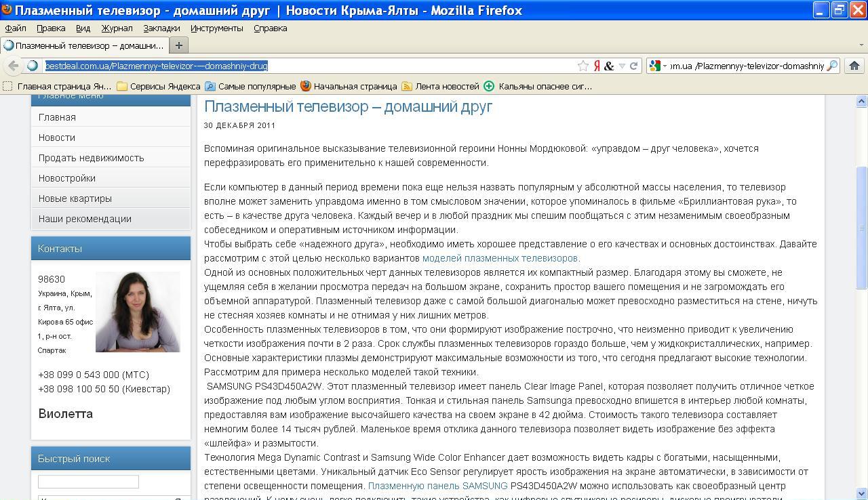Click Новостройки sidebar link
The height and width of the screenshot is (500, 868).
coord(66,178)
